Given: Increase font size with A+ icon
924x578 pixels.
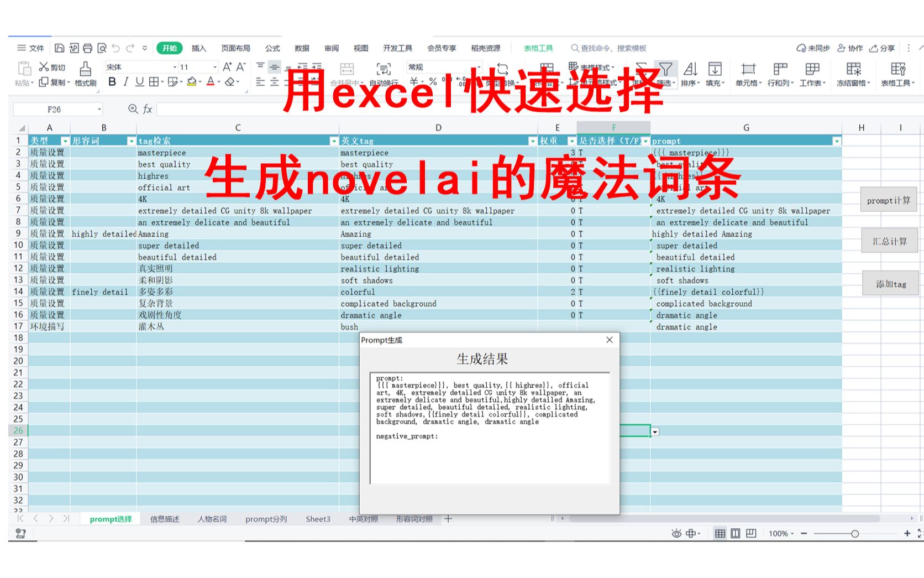Looking at the screenshot, I should pyautogui.click(x=227, y=67).
